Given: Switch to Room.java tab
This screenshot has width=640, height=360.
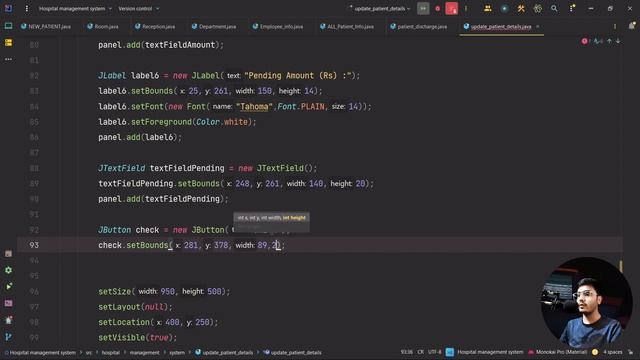Looking at the screenshot, I should point(103,27).
